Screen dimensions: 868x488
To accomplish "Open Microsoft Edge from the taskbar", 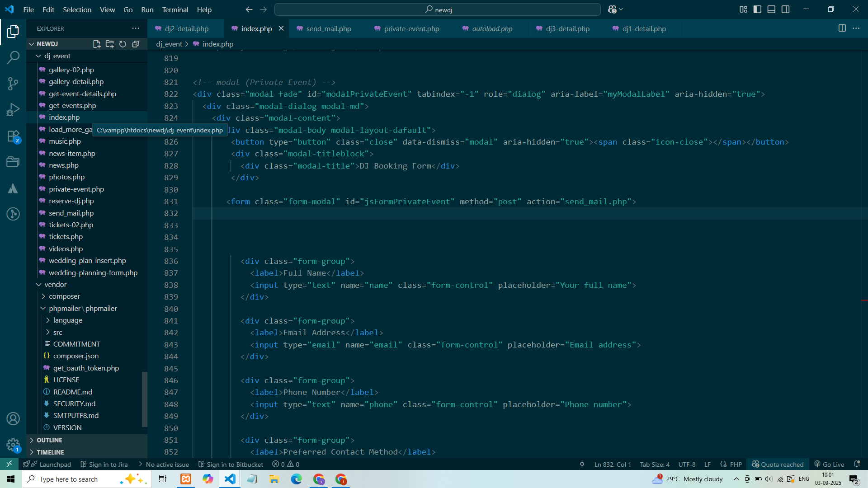I will tap(296, 479).
